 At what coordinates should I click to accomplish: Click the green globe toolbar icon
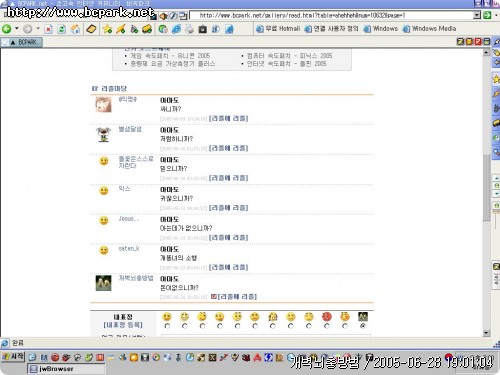(163, 29)
